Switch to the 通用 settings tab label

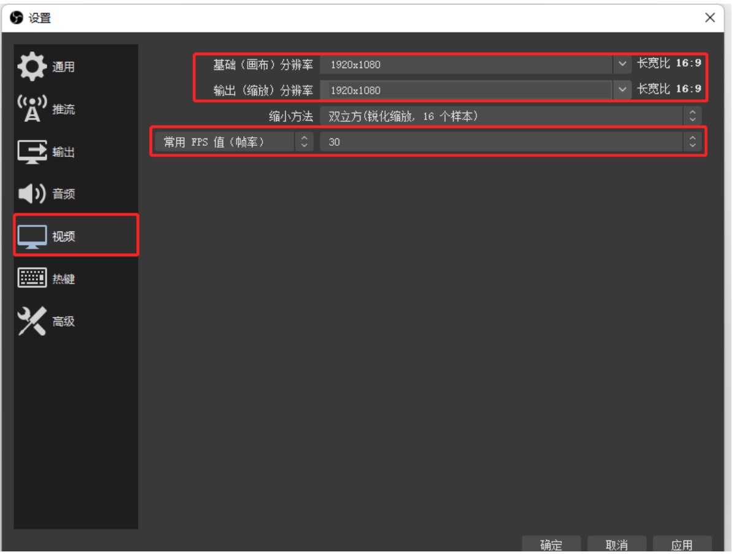(x=64, y=67)
